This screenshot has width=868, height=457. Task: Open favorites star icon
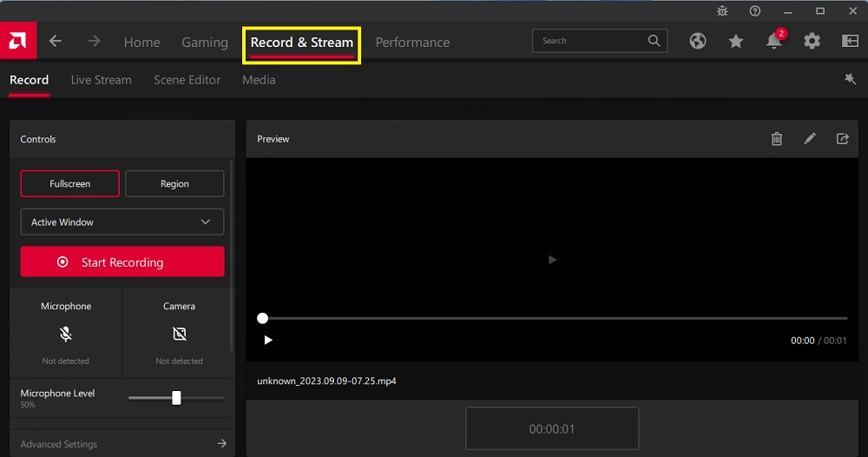pos(736,41)
